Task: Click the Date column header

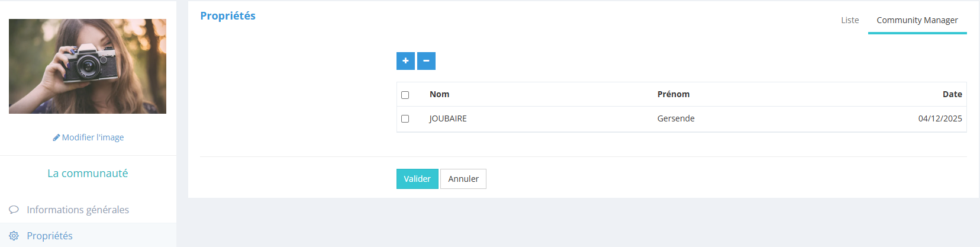Action: point(952,94)
